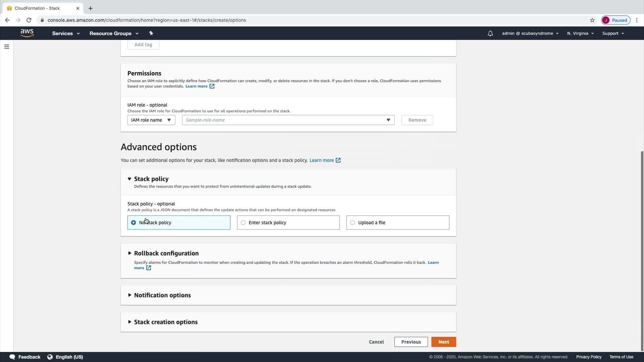This screenshot has height=362, width=644.
Task: Select the Upload a file radio option
Action: tap(352, 223)
